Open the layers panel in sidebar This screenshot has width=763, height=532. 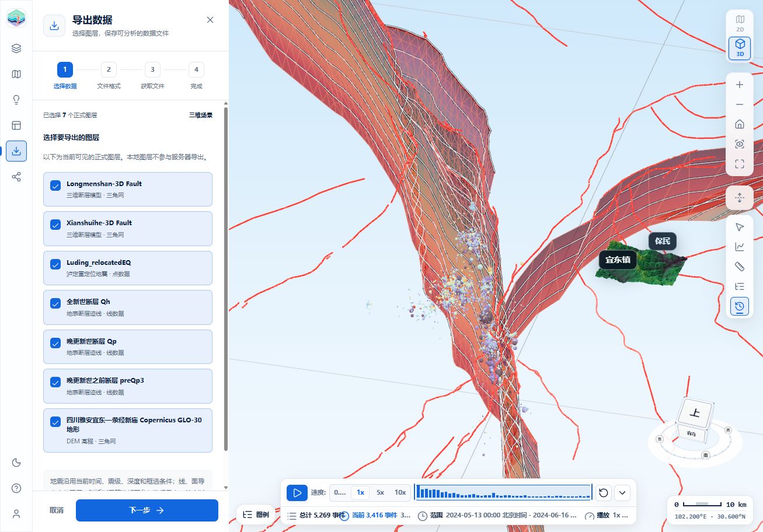pyautogui.click(x=16, y=48)
